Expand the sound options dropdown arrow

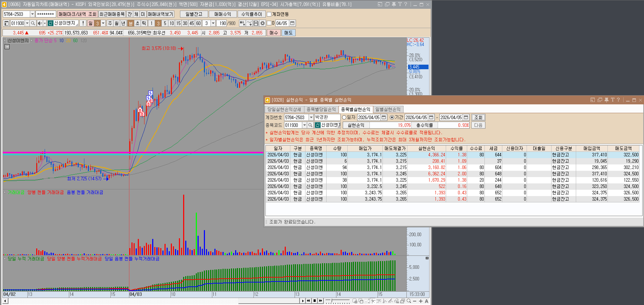(x=45, y=23)
